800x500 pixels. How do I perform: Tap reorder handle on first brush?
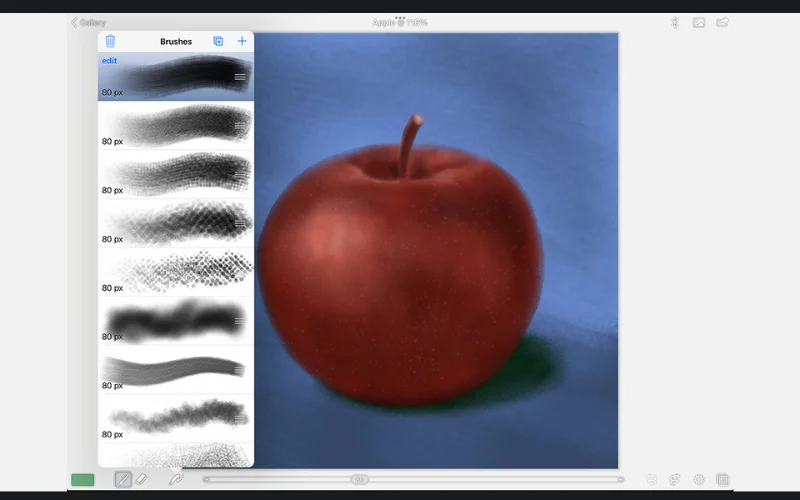240,77
